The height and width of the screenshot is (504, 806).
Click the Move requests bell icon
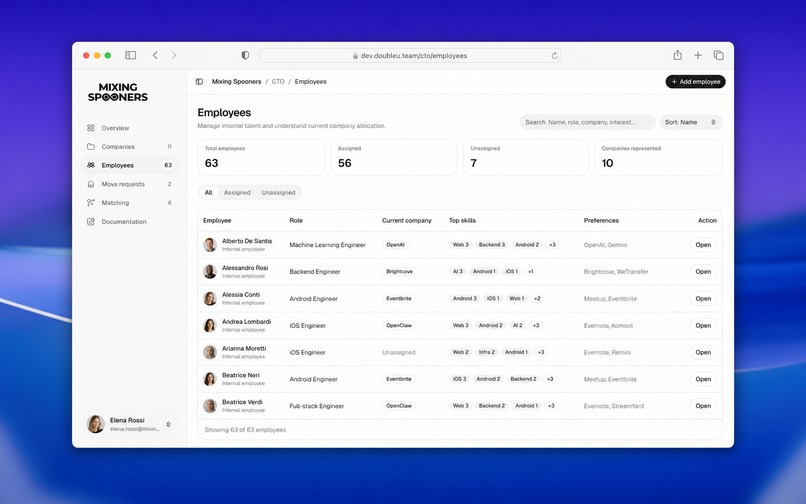click(91, 184)
